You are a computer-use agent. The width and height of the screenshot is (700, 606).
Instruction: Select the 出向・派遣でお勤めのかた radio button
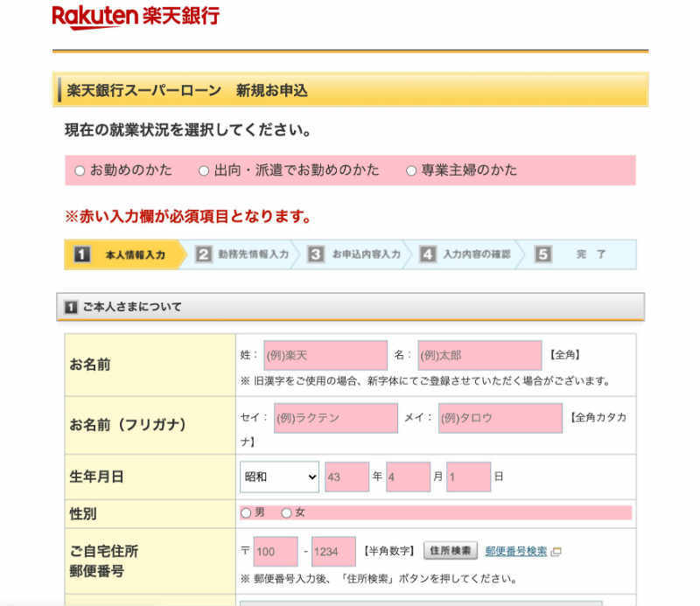pyautogui.click(x=204, y=171)
